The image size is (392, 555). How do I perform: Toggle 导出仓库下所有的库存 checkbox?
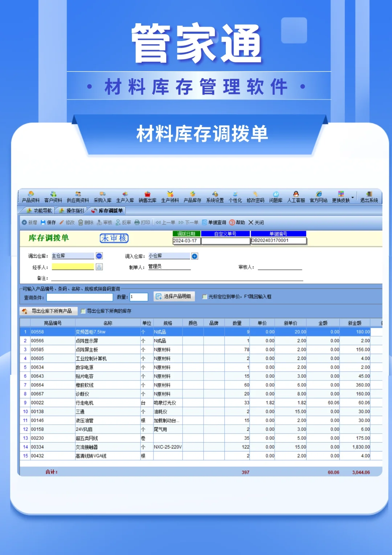pyautogui.click(x=83, y=311)
